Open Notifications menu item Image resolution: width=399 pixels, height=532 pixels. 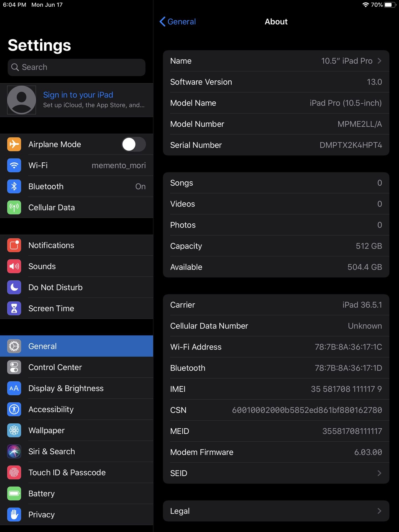pyautogui.click(x=51, y=245)
